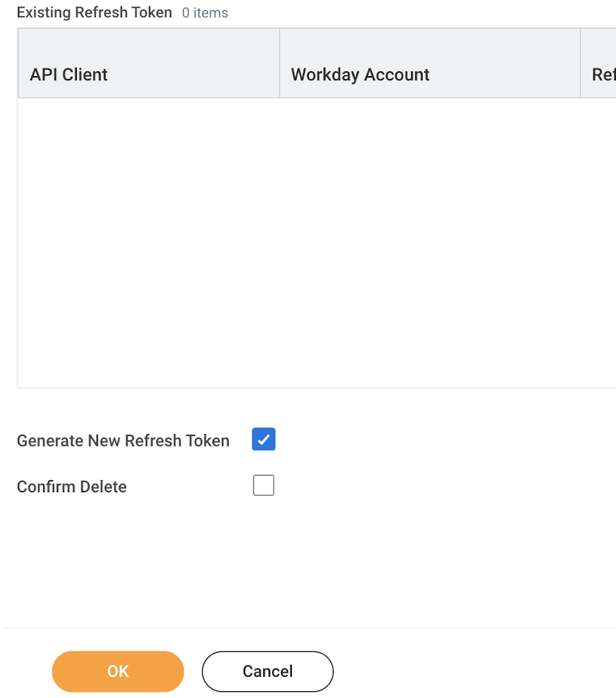Select the API Client column header
This screenshot has width=616, height=698.
(x=69, y=74)
